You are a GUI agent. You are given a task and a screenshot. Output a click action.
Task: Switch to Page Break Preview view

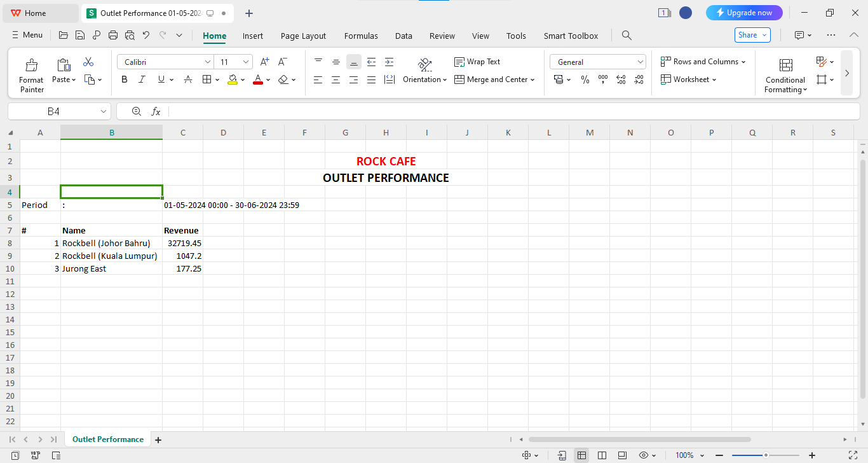point(602,455)
